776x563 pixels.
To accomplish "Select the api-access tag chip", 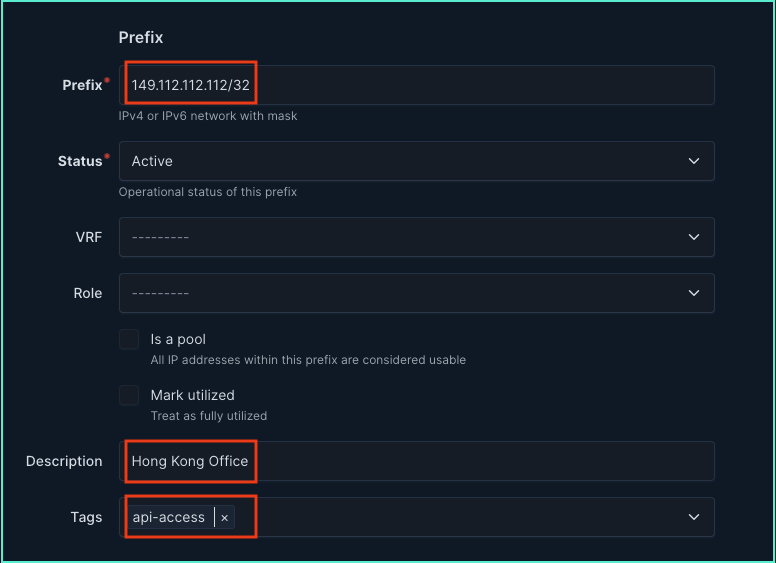I will pos(169,518).
